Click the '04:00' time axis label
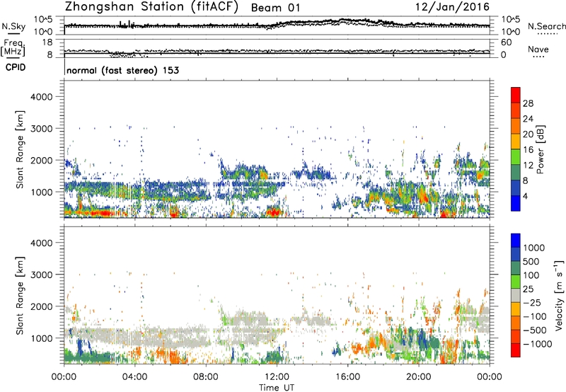Viewport: 566px width, 392px height. click(134, 377)
